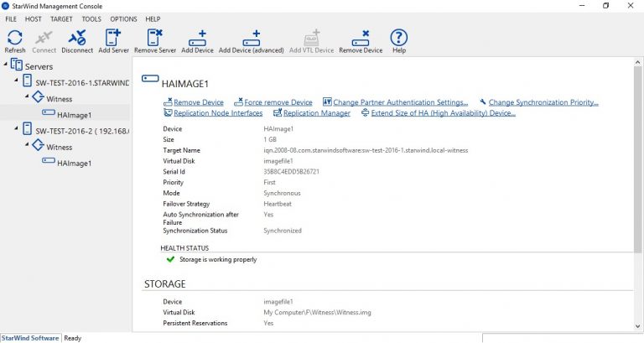Click Extend Size of HA Device link
The image size is (644, 343).
443,113
